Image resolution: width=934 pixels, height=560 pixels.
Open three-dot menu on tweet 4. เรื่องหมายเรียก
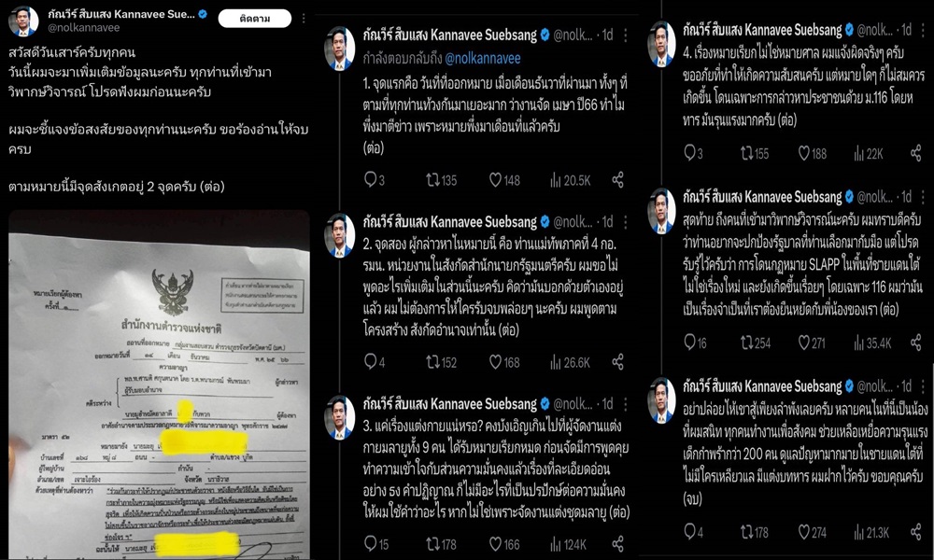pos(923,29)
